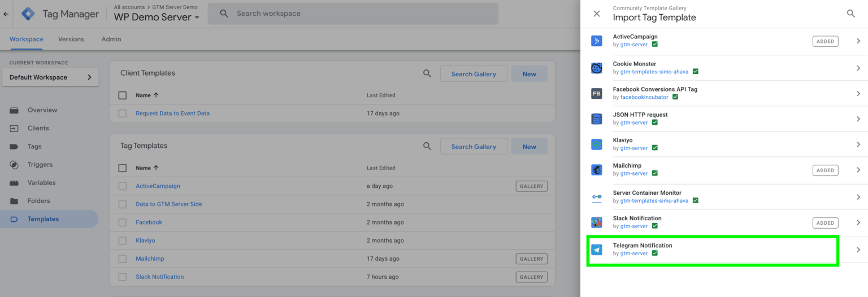Screen dimensions: 868x297
Task: Click the search magnifier in workspace search bar
Action: (224, 14)
